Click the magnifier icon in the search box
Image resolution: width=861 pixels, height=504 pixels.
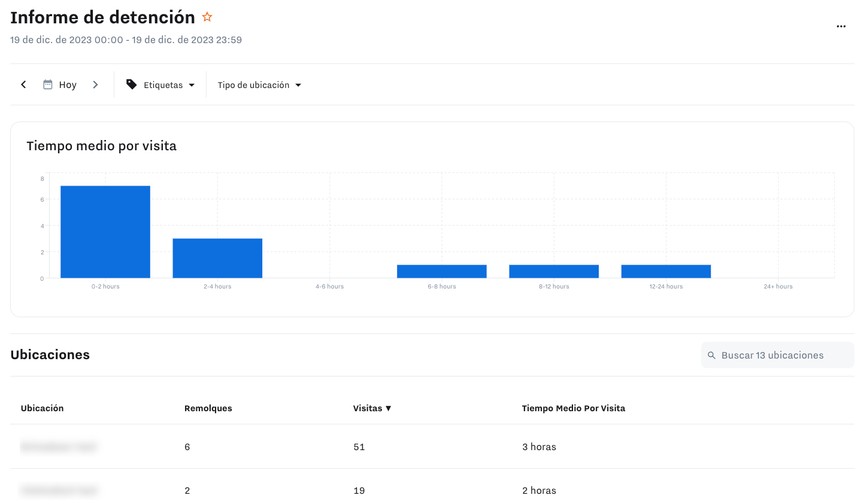point(711,355)
